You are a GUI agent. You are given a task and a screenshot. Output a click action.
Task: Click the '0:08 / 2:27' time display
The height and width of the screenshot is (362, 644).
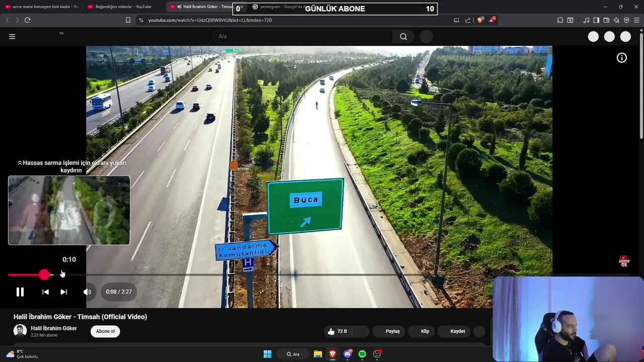119,292
